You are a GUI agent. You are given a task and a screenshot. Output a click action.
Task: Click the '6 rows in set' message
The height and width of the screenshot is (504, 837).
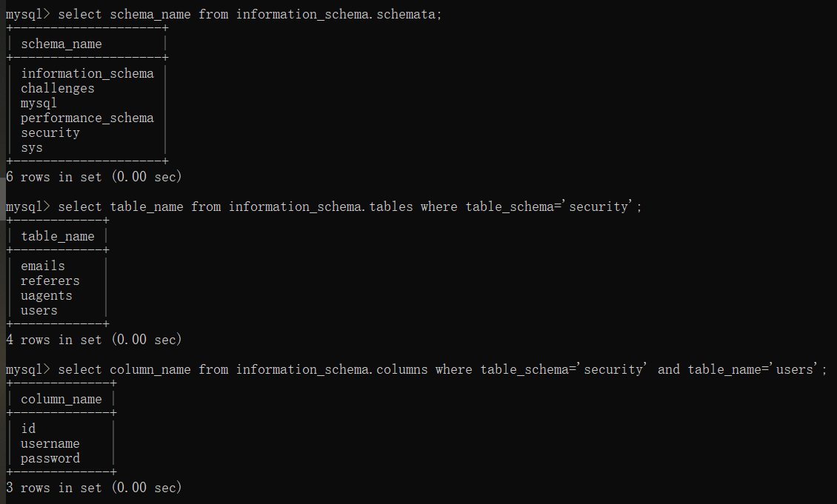coord(93,177)
